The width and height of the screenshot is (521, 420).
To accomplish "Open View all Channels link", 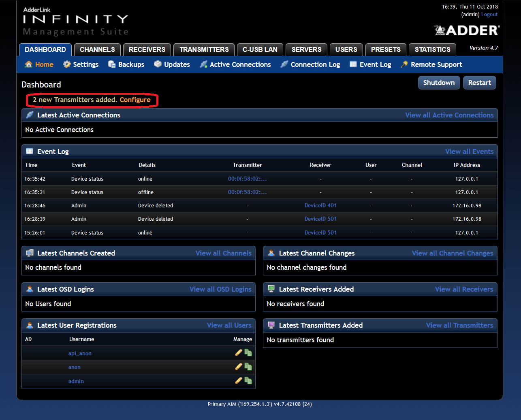I will click(x=223, y=253).
